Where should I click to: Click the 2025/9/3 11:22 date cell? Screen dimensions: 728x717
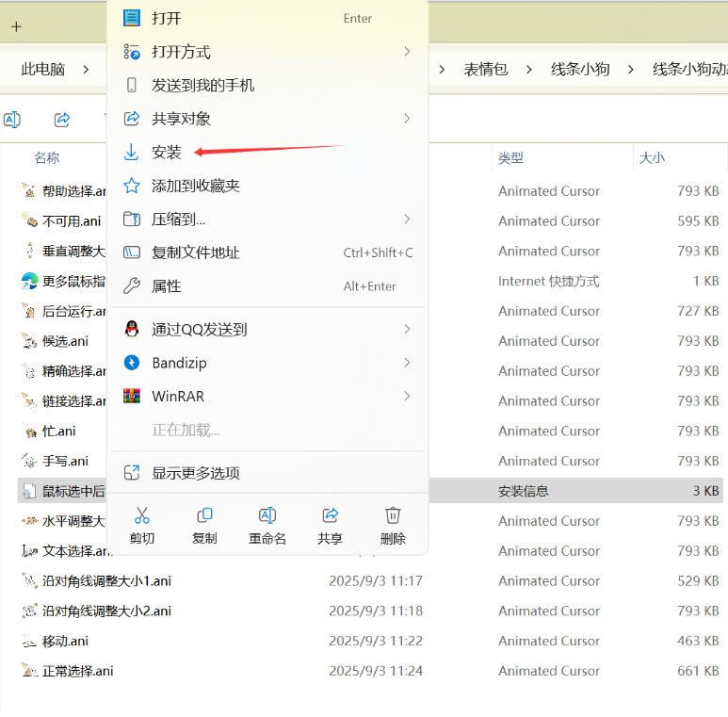tap(376, 641)
